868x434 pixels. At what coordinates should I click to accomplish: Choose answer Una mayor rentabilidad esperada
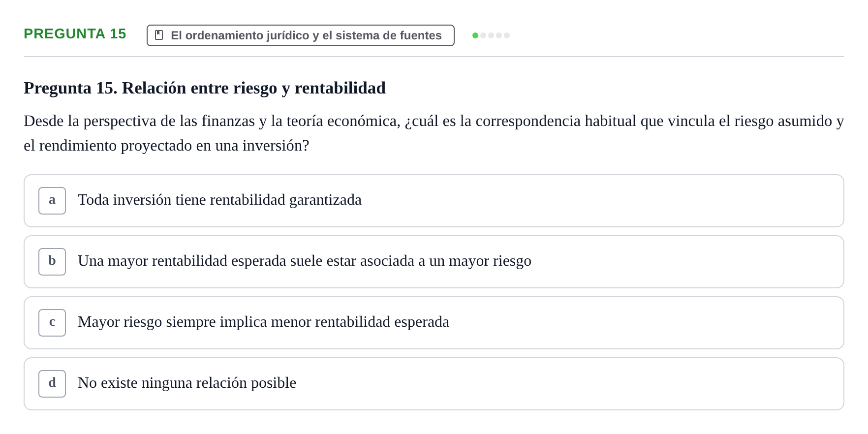(x=434, y=262)
